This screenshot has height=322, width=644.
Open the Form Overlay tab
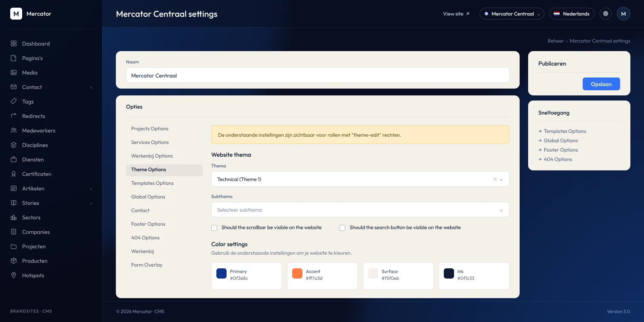(x=164, y=265)
